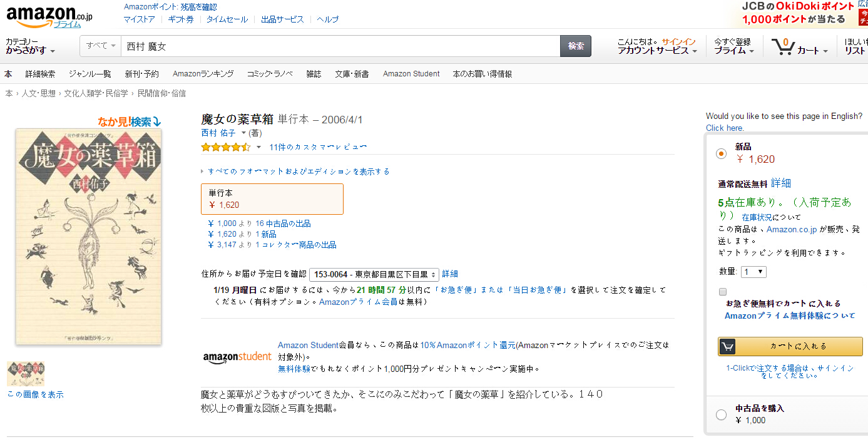Click the カートに入れる button
Screen dimensions: 868x442
790,346
